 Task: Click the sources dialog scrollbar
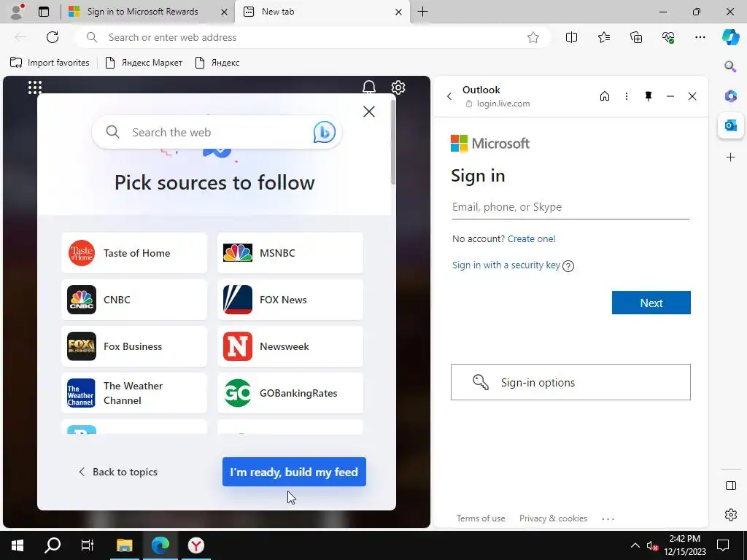click(392, 141)
